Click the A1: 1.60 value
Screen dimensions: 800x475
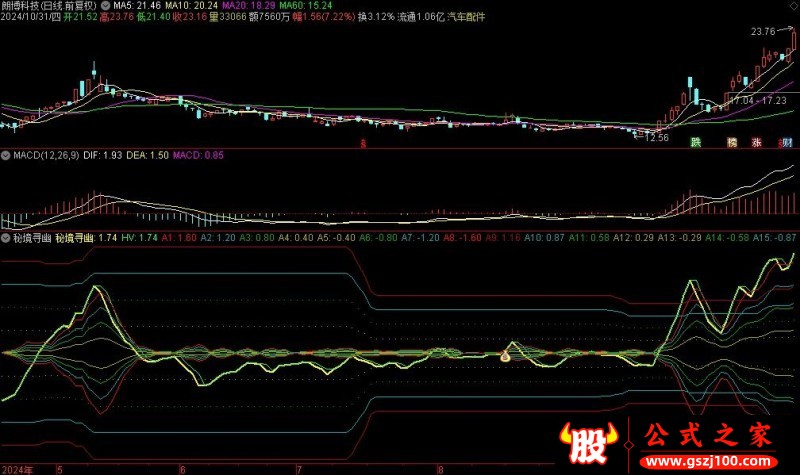179,238
